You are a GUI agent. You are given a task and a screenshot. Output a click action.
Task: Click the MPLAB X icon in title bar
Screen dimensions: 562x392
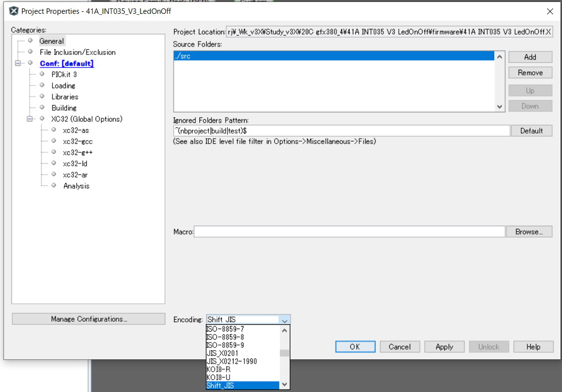(x=14, y=11)
